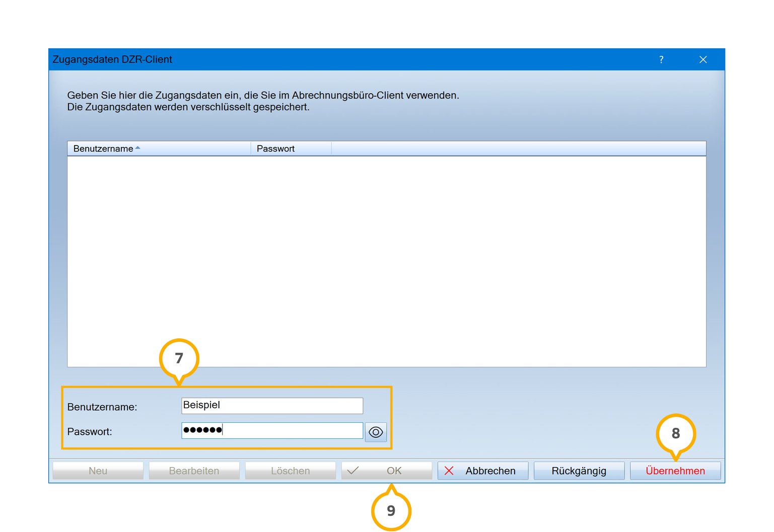Click the Benutzername column header label
Image resolution: width=774 pixels, height=532 pixels.
point(103,148)
